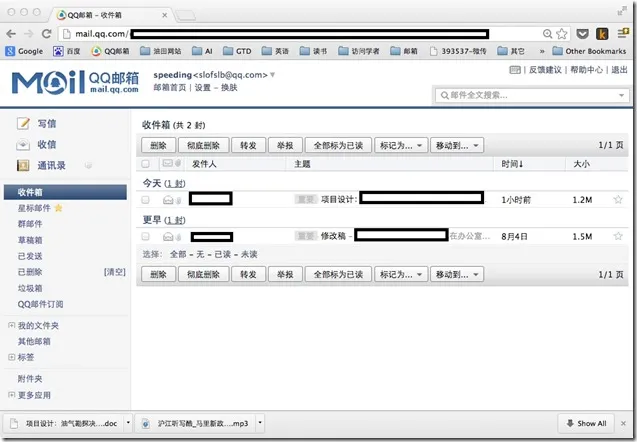
Task: Open the QQ邮箱 bookmark
Action: [110, 51]
